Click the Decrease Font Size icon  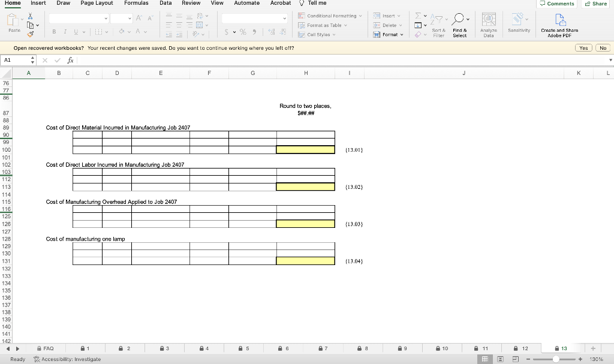151,18
